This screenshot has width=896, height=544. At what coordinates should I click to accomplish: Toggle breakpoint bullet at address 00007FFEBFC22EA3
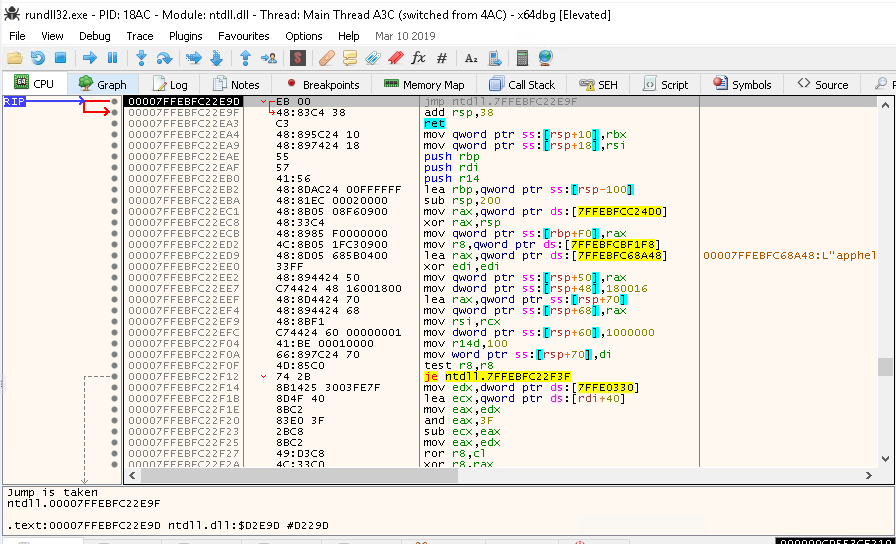pos(115,123)
